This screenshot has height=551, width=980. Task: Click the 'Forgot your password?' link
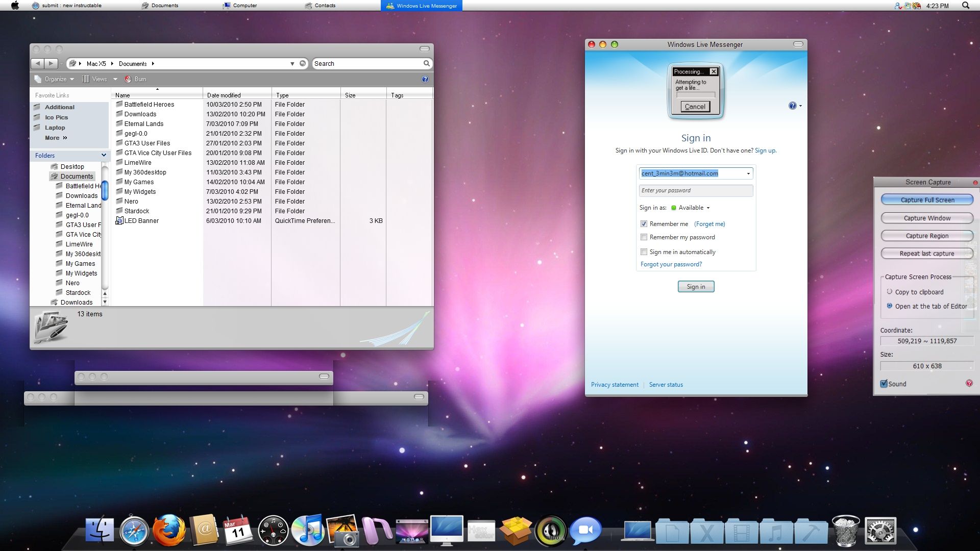671,264
